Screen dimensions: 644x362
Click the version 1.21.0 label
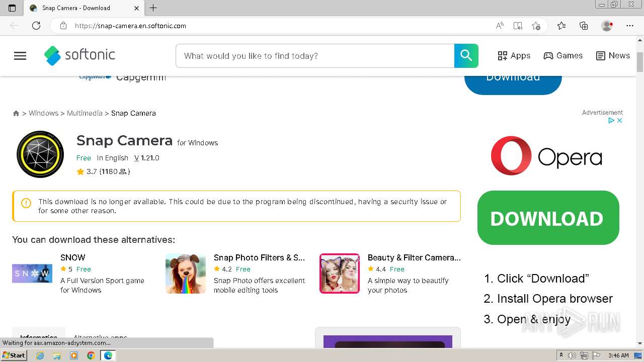[146, 158]
